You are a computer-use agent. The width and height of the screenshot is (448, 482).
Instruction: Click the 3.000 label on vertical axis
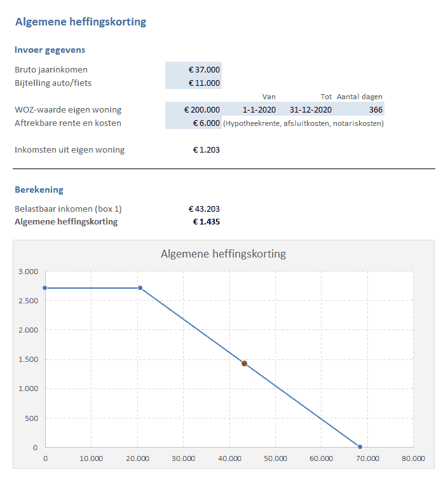click(29, 272)
